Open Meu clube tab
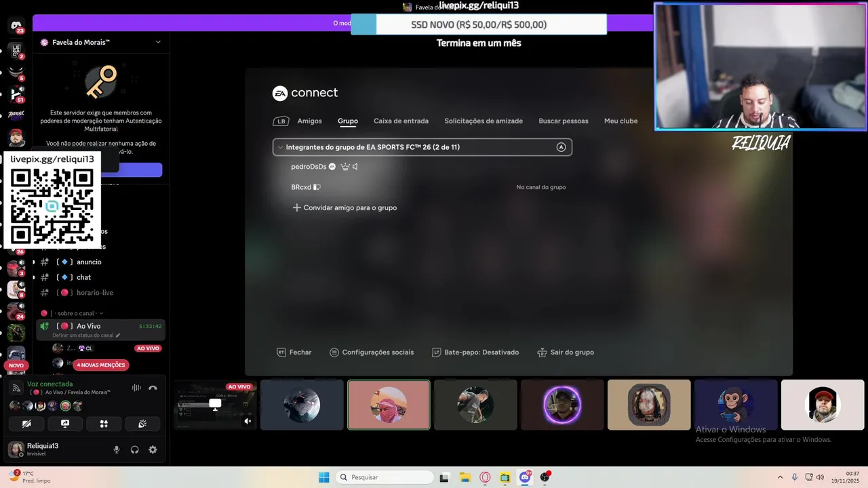 (620, 121)
